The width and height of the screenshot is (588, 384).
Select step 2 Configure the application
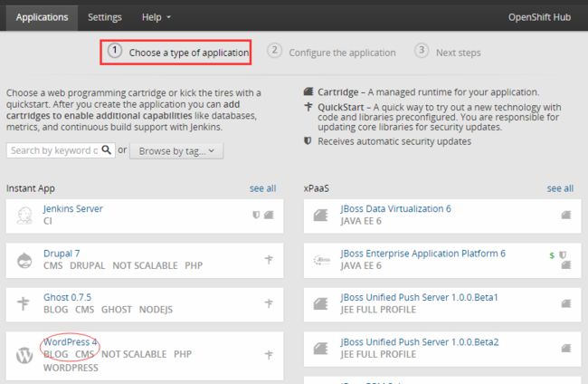[331, 53]
